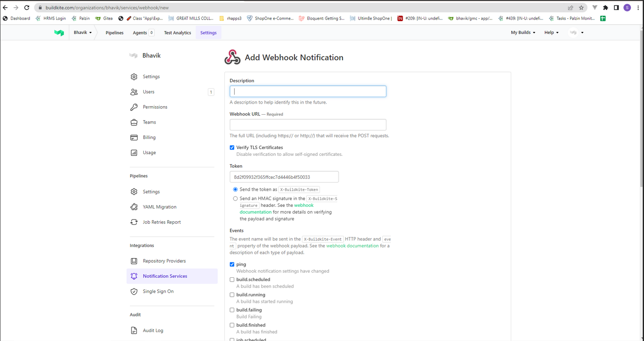Screen dimensions: 644x341
Task: Open the HRMS Login bookmark
Action: (51, 19)
